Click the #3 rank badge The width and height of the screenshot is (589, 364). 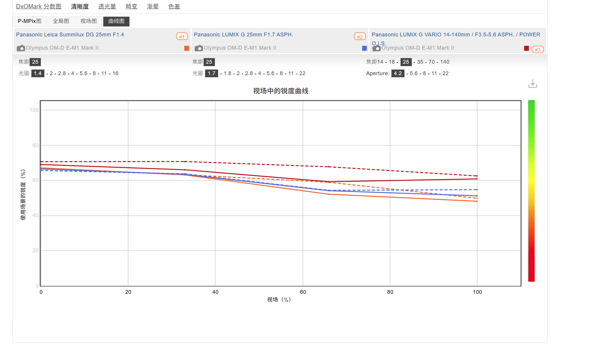pyautogui.click(x=538, y=50)
